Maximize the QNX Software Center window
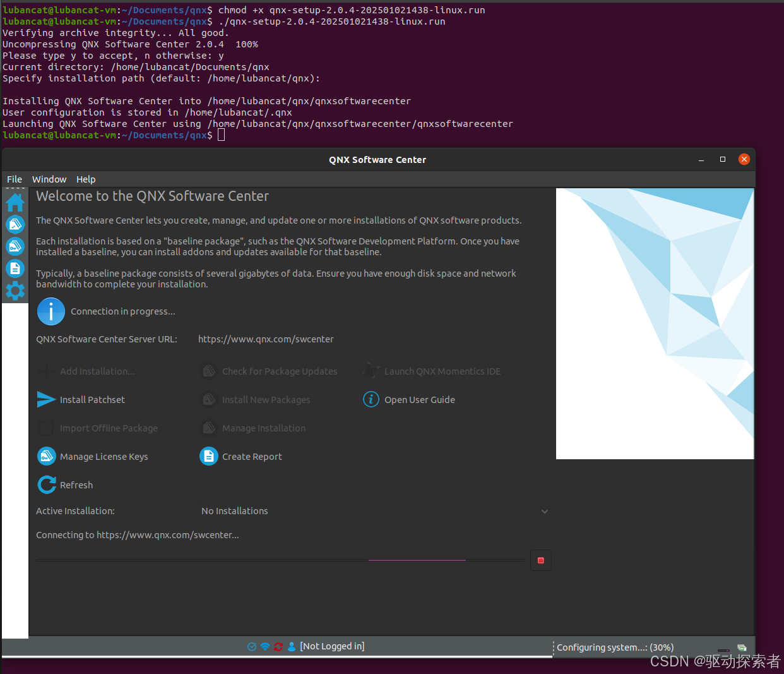 [x=723, y=159]
